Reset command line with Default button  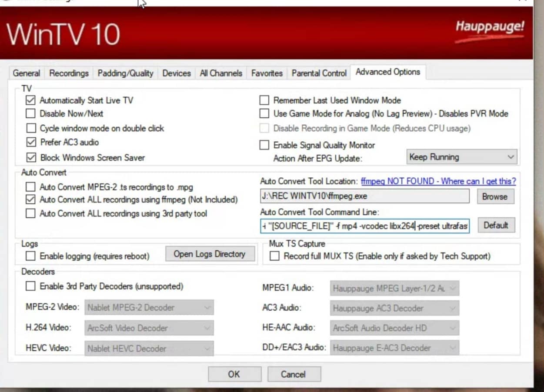click(x=496, y=225)
